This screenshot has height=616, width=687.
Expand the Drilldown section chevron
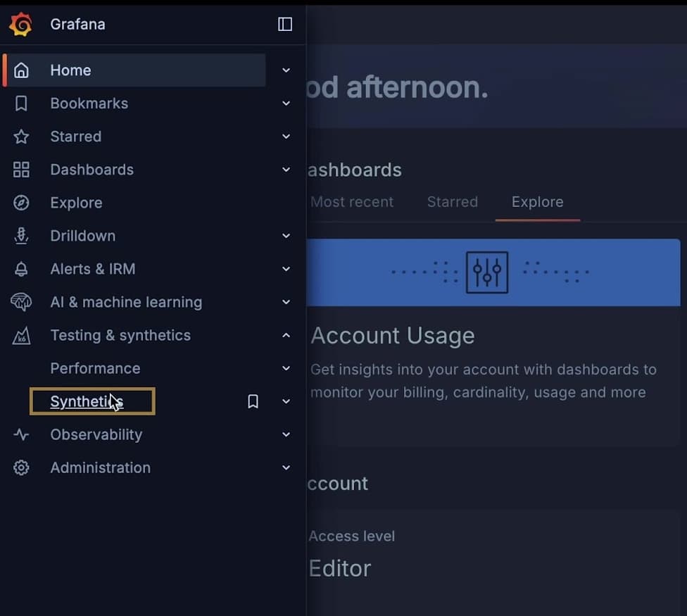286,236
